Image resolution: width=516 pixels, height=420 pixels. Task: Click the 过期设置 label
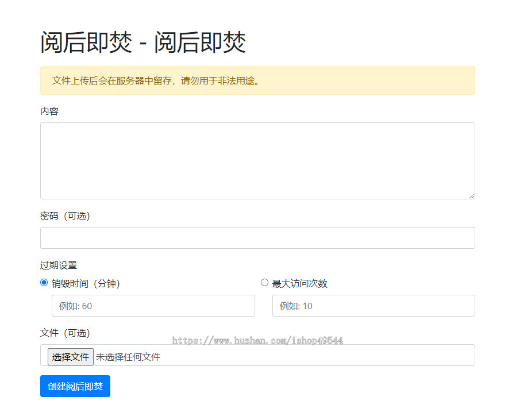point(59,265)
